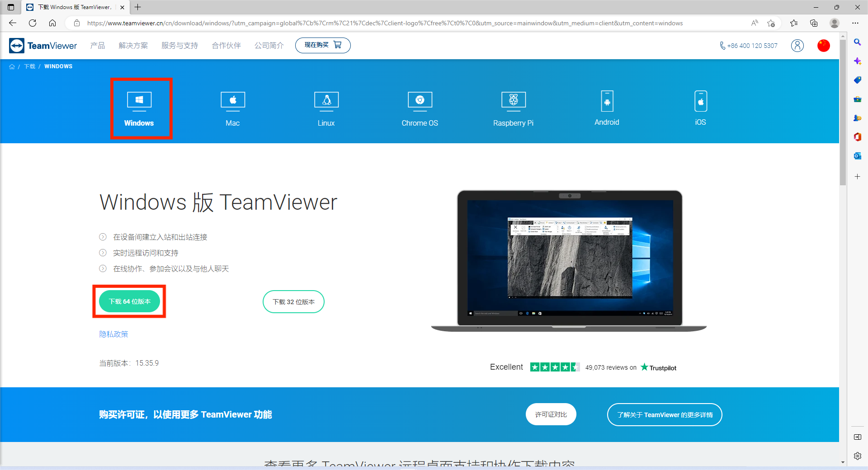The height and width of the screenshot is (470, 868).
Task: Open the Edge settings and more menu
Action: click(x=855, y=23)
